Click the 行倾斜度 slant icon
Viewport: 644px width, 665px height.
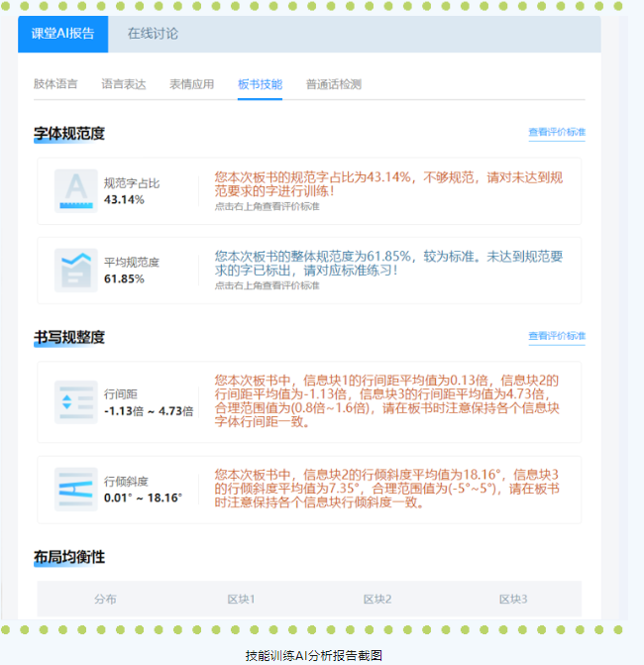point(75,490)
